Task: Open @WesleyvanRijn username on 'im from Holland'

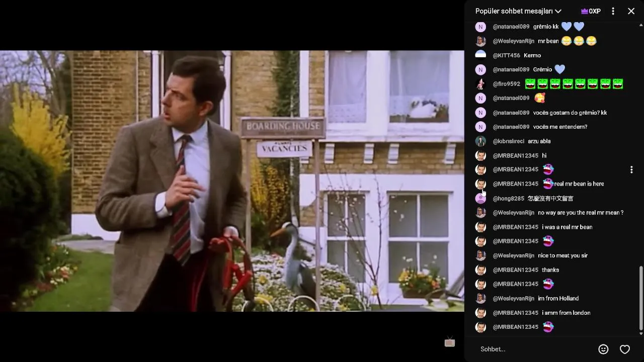Action: pyautogui.click(x=513, y=299)
